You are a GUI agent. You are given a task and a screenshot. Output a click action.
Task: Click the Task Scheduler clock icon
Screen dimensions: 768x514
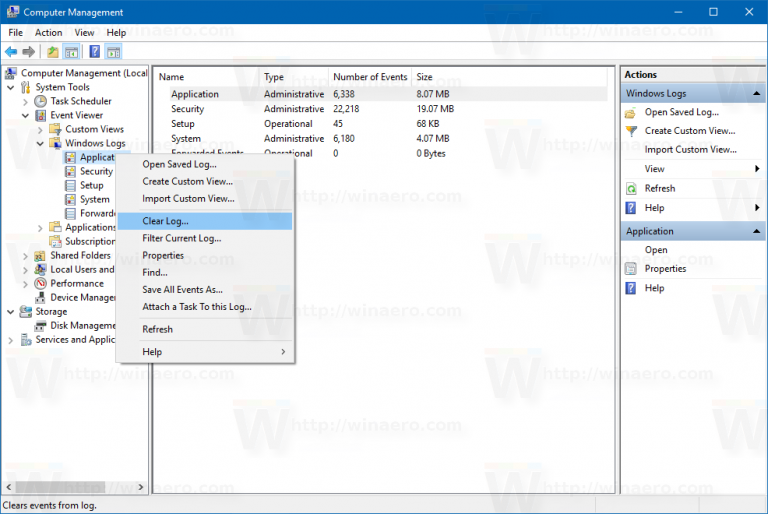pos(41,101)
